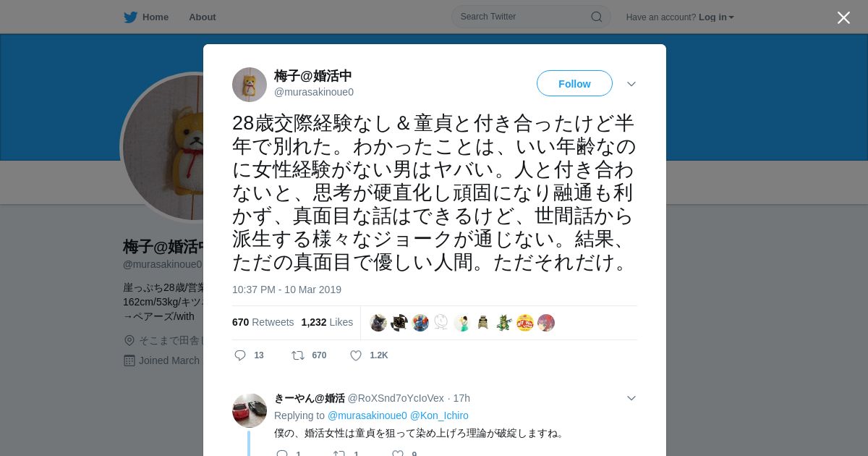Like the reply from きーやん@婚活

pyautogui.click(x=397, y=453)
